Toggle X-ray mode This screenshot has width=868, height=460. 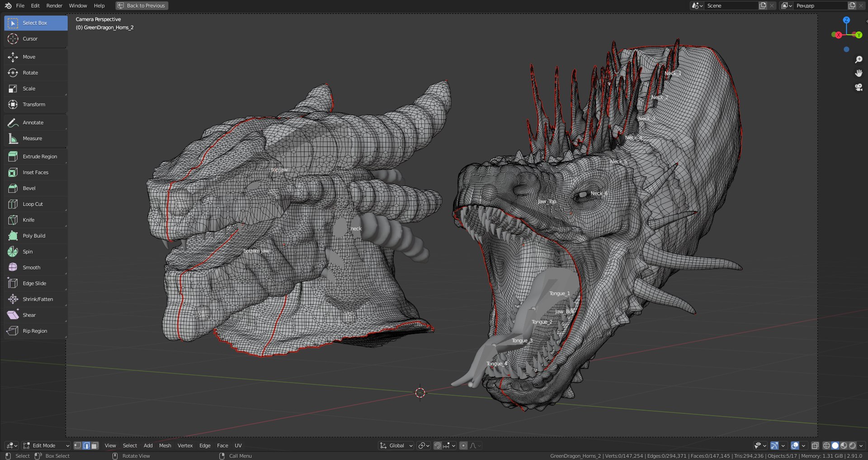pyautogui.click(x=815, y=446)
